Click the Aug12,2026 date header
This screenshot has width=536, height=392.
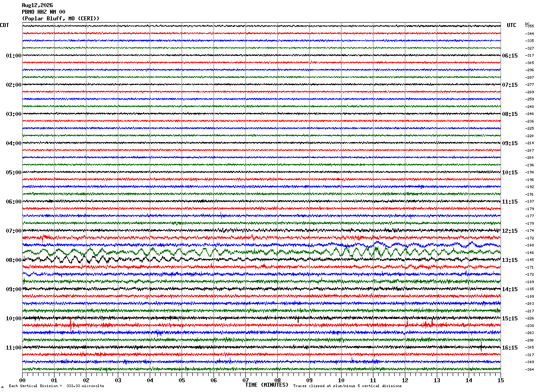37,5
